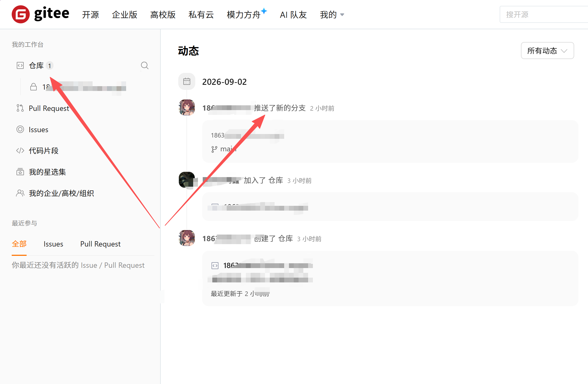Open avatar of user who 创建了 仓库
Viewport: 588px width, 384px height.
pos(187,238)
